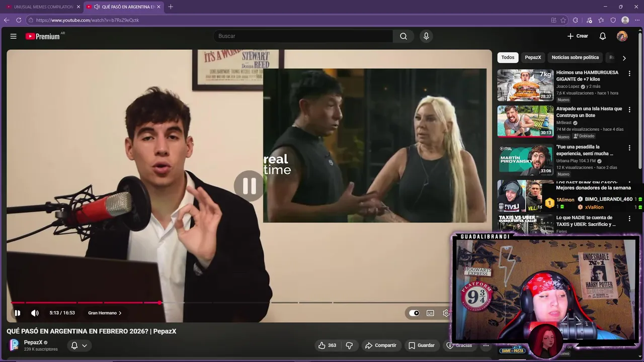
Task: Go back with browser back arrow
Action: click(7, 20)
